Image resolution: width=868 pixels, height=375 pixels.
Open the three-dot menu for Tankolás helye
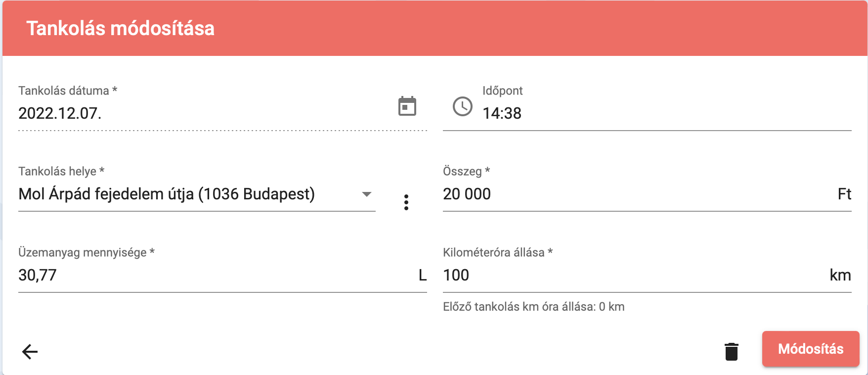point(406,202)
